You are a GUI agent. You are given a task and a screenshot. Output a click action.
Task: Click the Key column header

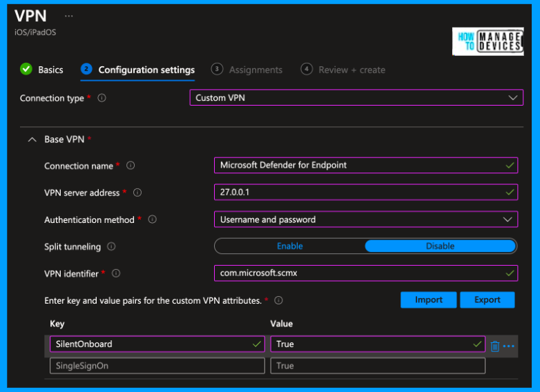point(57,324)
